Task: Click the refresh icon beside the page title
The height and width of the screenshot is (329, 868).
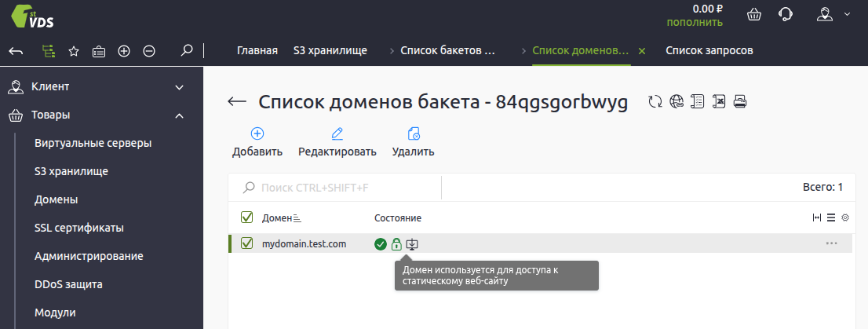Action: pyautogui.click(x=655, y=101)
